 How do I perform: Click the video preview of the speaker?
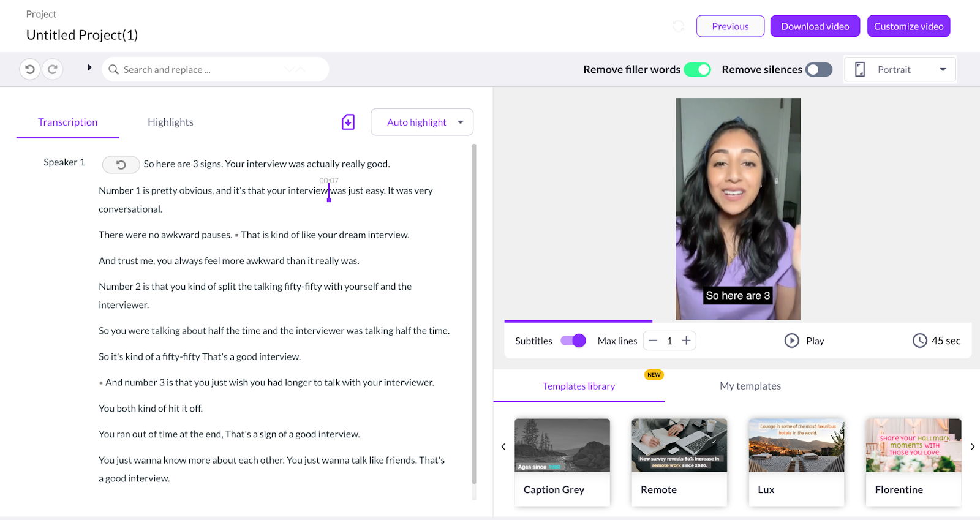738,209
